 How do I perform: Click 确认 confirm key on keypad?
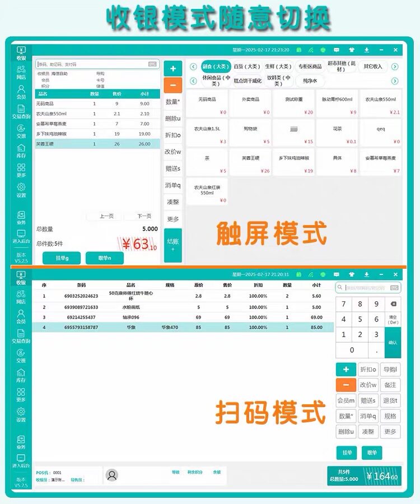click(x=393, y=343)
